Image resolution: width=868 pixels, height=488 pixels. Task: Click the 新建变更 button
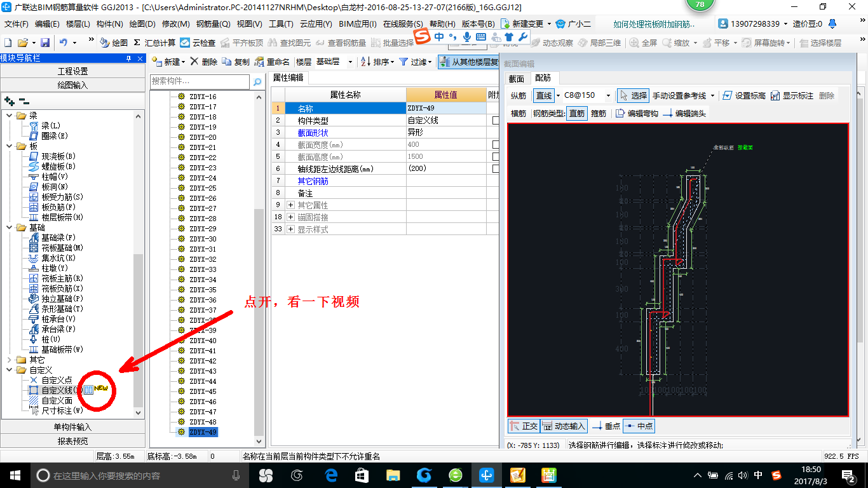point(526,24)
